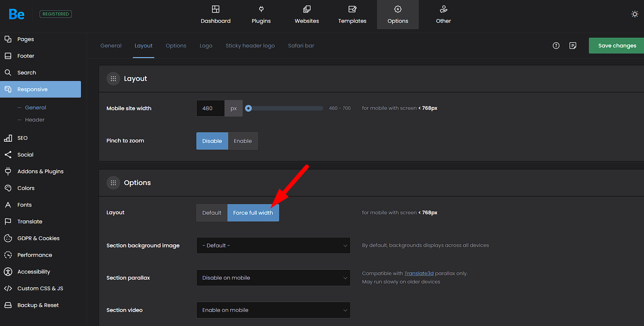The image size is (644, 326).
Task: Click the SEO bar chart icon
Action: pyautogui.click(x=8, y=138)
